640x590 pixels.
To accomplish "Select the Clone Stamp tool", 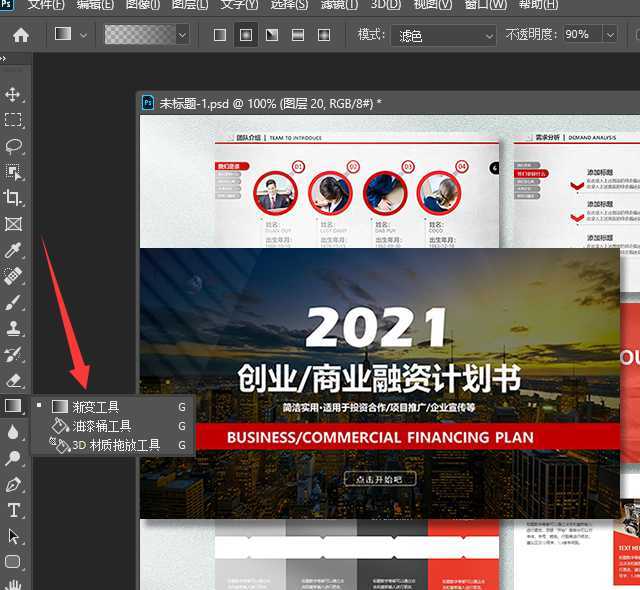I will pyautogui.click(x=13, y=328).
